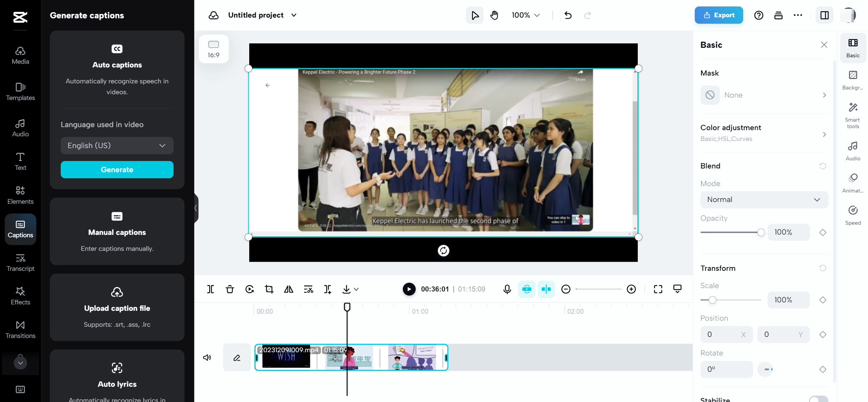Record a voiceover with the microphone icon

[x=507, y=289]
